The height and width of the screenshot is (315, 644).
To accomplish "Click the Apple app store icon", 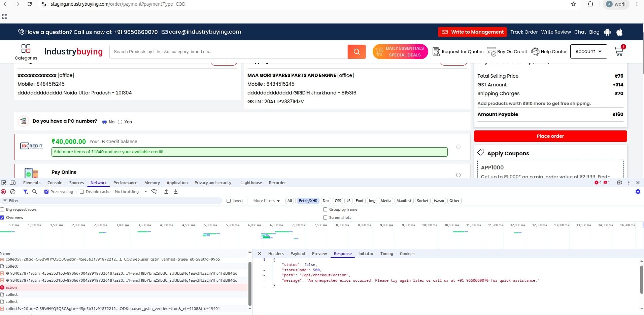I will [x=619, y=32].
